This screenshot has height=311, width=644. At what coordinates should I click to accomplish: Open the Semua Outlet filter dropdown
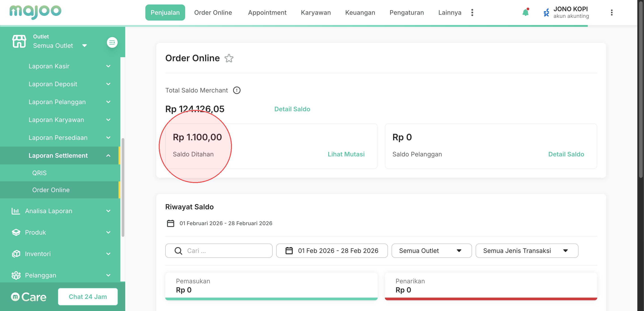431,250
